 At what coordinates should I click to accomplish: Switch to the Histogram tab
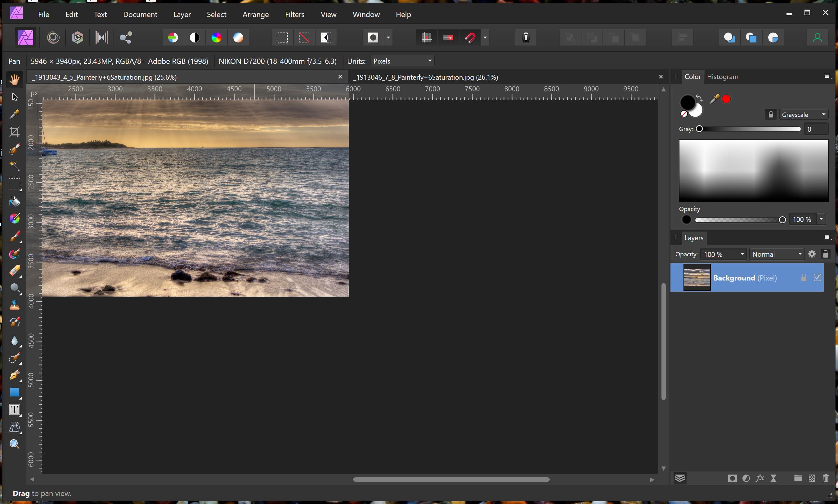point(722,77)
